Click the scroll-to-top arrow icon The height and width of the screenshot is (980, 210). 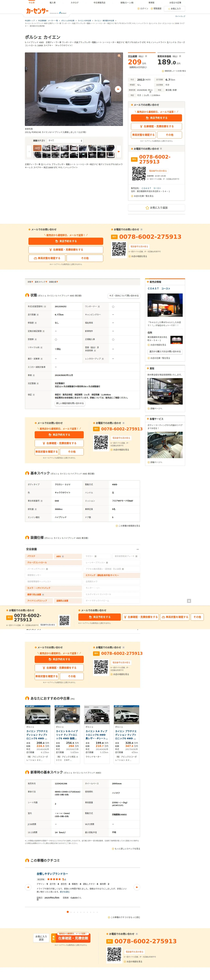click(x=189, y=601)
